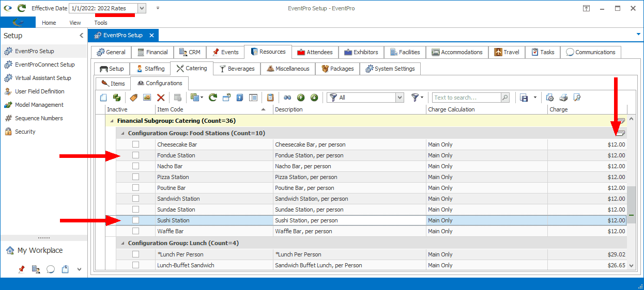Image resolution: width=644 pixels, height=290 pixels.
Task: Click the stacked pages icon in Food Stations row
Action: [621, 133]
